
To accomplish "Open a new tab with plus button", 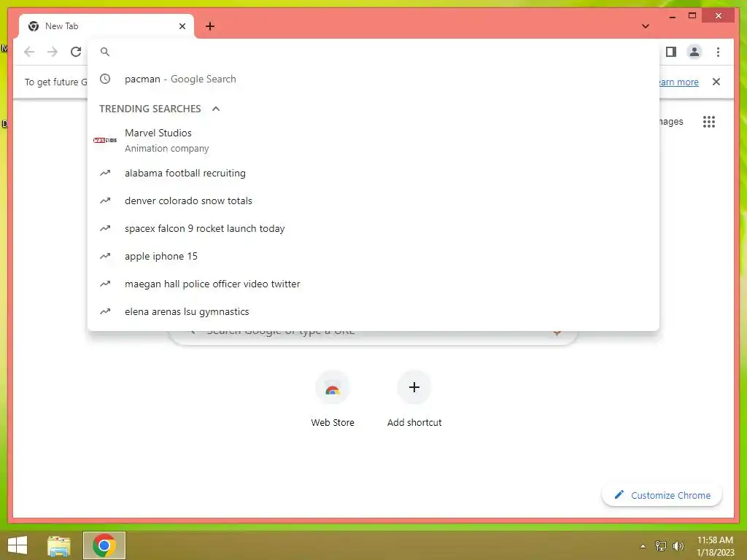I will tap(210, 26).
